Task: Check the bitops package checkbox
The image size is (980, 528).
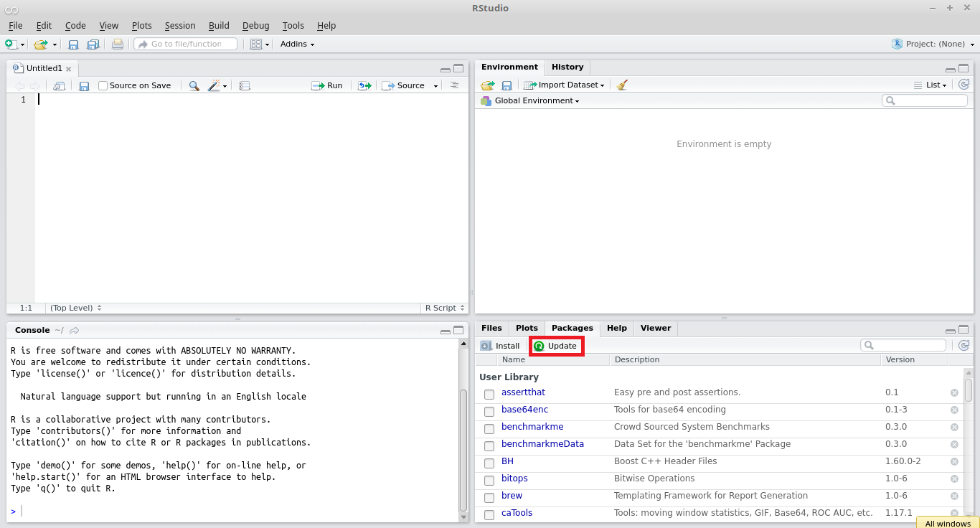Action: pyautogui.click(x=489, y=481)
